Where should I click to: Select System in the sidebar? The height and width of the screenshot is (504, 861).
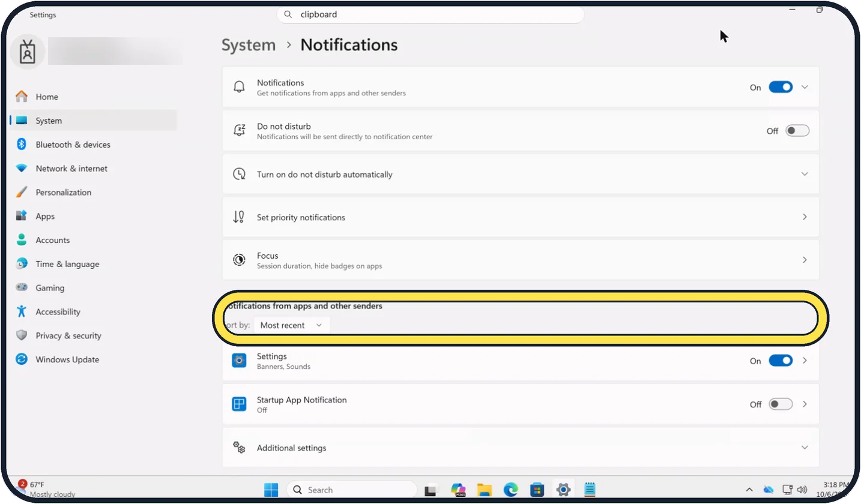[94, 121]
